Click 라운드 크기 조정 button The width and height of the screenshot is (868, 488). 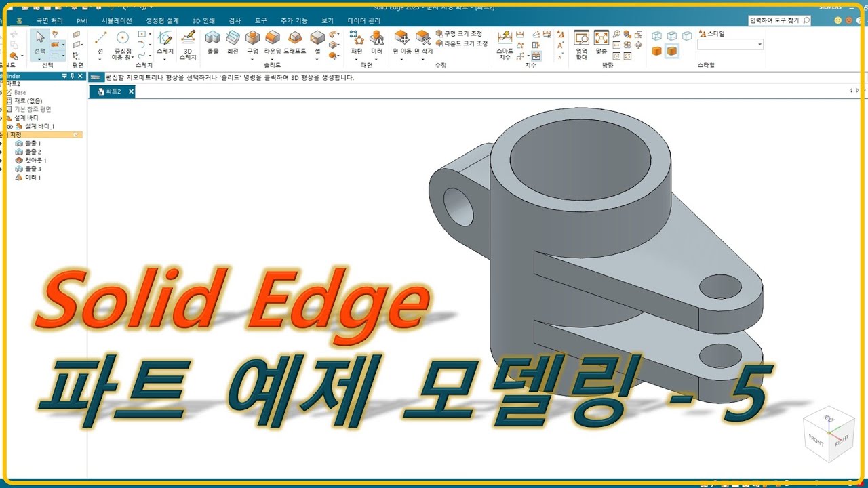462,43
